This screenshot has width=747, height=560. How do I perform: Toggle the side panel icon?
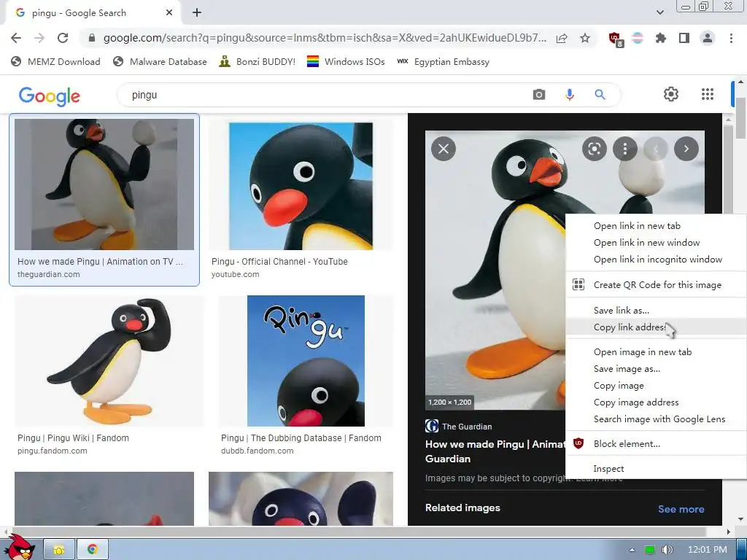tap(684, 38)
